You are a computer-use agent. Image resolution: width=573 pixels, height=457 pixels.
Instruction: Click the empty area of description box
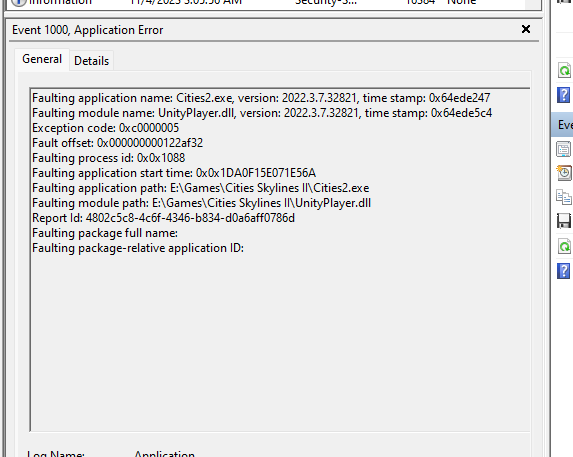[x=280, y=343]
